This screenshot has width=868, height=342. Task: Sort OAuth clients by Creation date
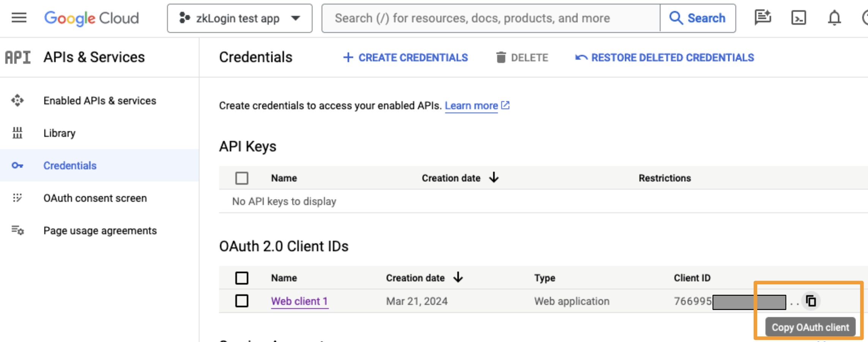point(425,278)
